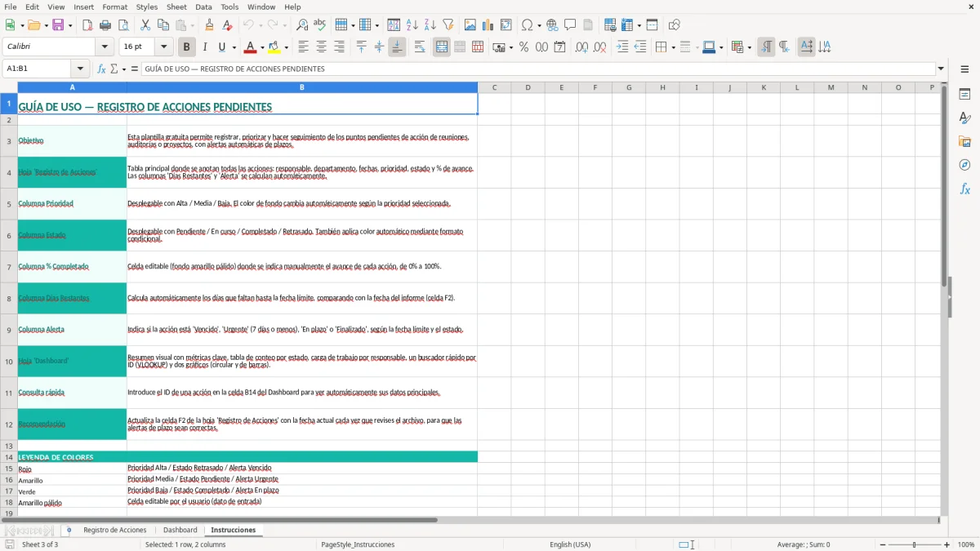The image size is (980, 551).
Task: Open the Sheet menu
Action: [176, 7]
